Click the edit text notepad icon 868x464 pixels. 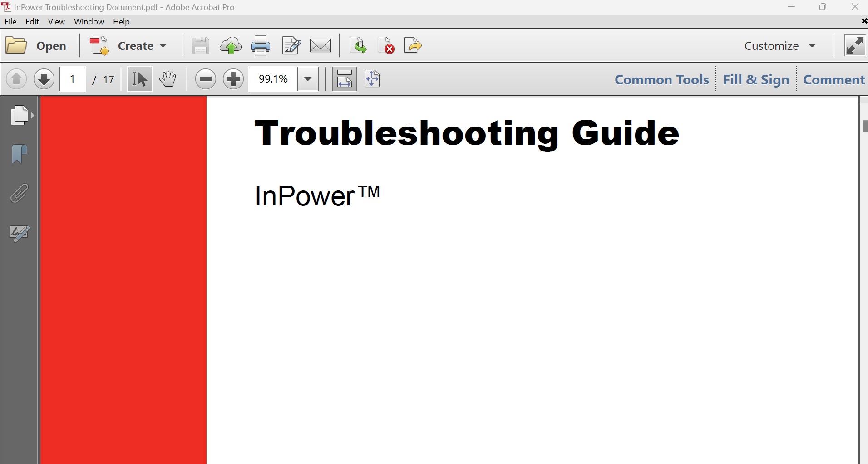click(291, 46)
